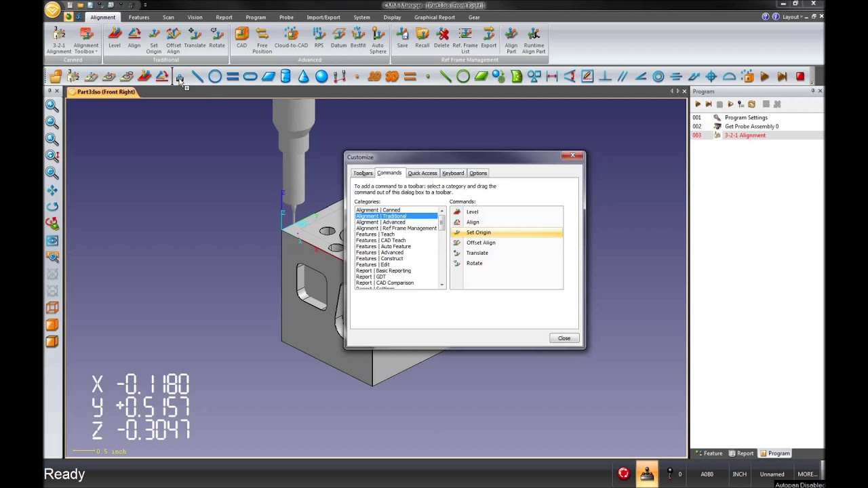The image size is (868, 488).
Task: Select 'Features | CAD Teach' category
Action: tap(397, 241)
